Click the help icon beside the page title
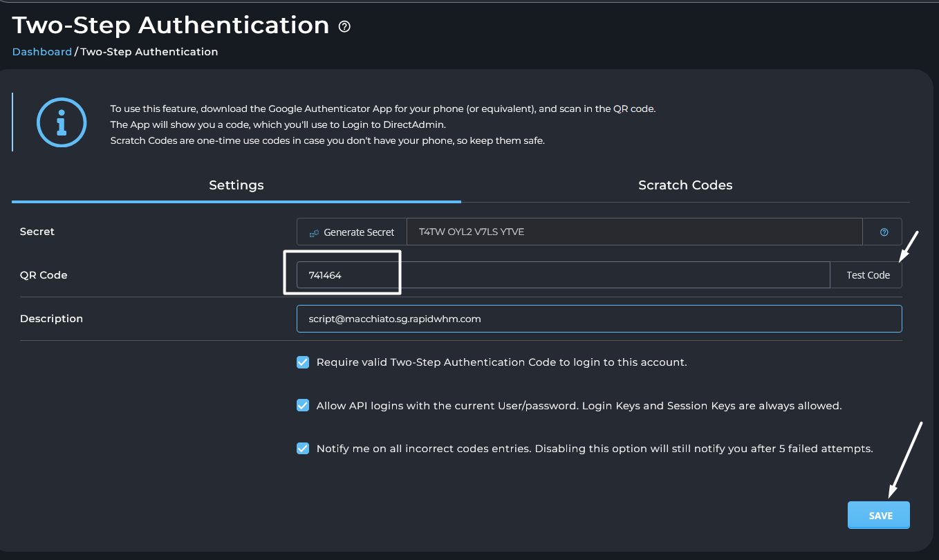 344,26
